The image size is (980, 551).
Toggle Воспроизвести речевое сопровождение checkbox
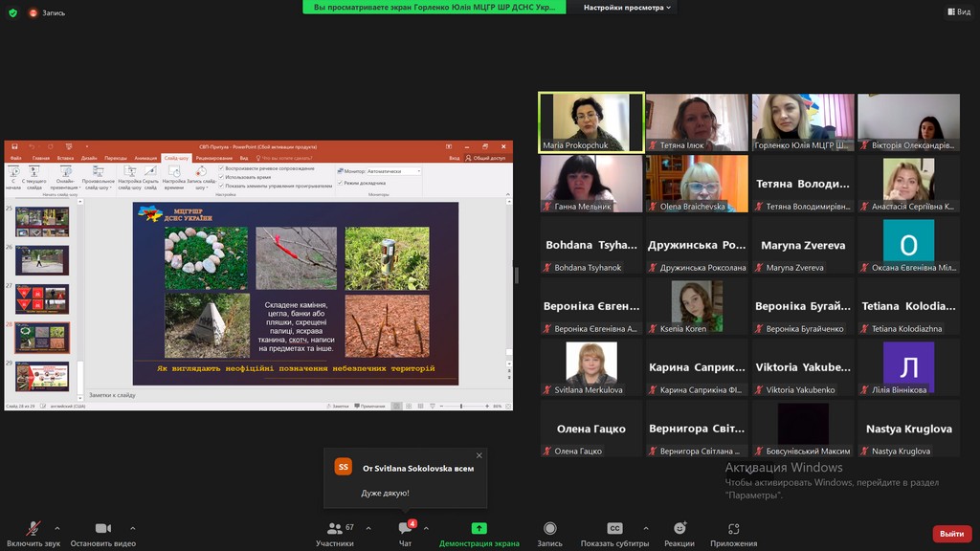point(222,168)
